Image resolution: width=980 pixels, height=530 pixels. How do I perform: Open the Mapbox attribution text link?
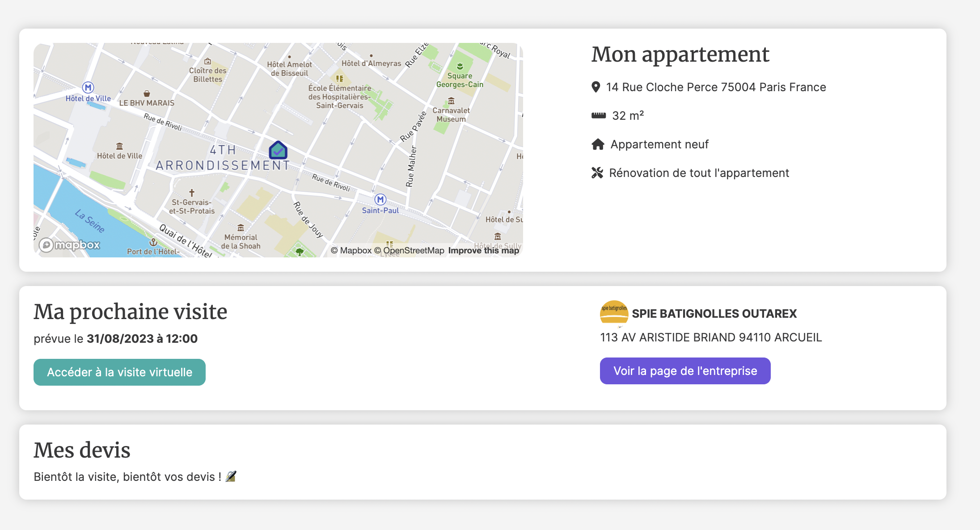pyautogui.click(x=351, y=251)
